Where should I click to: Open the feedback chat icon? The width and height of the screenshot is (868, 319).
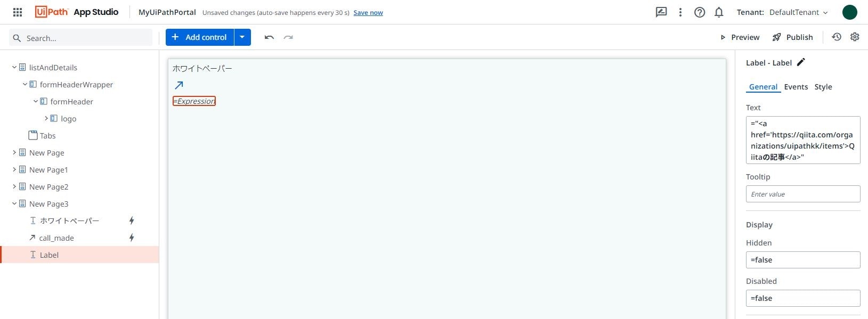[x=661, y=12]
